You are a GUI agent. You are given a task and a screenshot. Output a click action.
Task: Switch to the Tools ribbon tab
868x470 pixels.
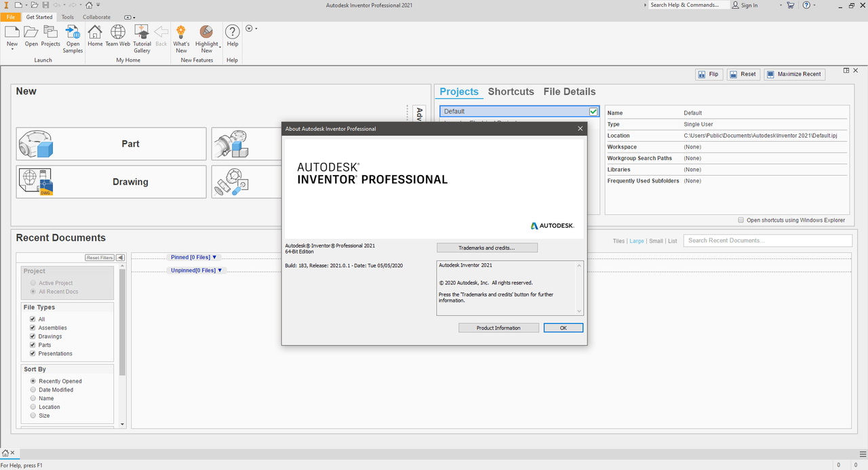pyautogui.click(x=68, y=17)
